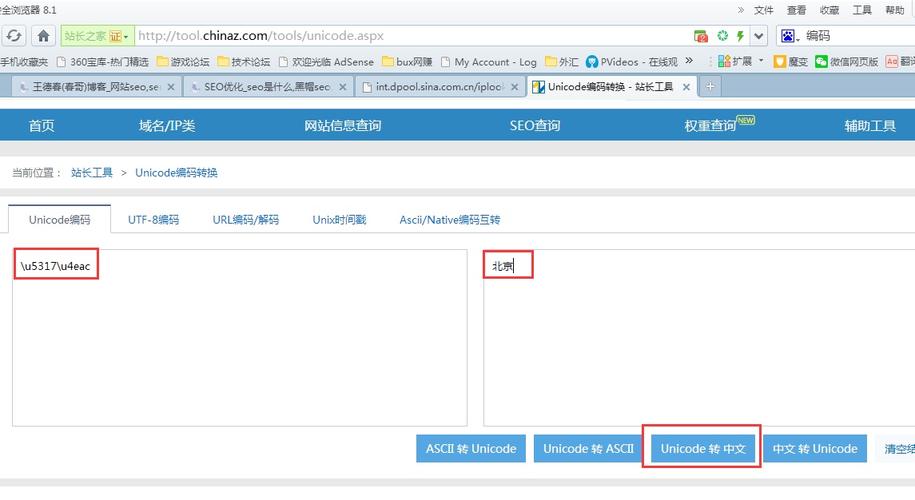Switch to the UTF-8编码 tab

point(153,220)
